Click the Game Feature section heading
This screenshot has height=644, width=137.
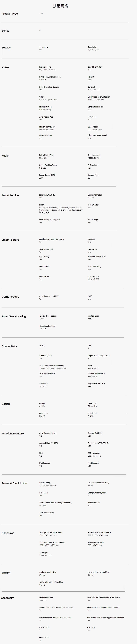click(11, 297)
